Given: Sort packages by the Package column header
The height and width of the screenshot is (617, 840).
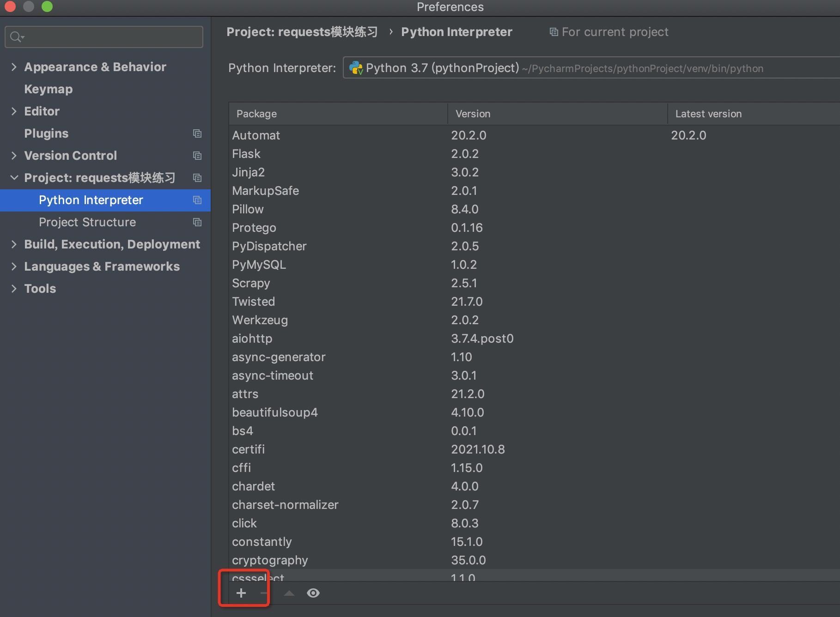Looking at the screenshot, I should tap(257, 114).
